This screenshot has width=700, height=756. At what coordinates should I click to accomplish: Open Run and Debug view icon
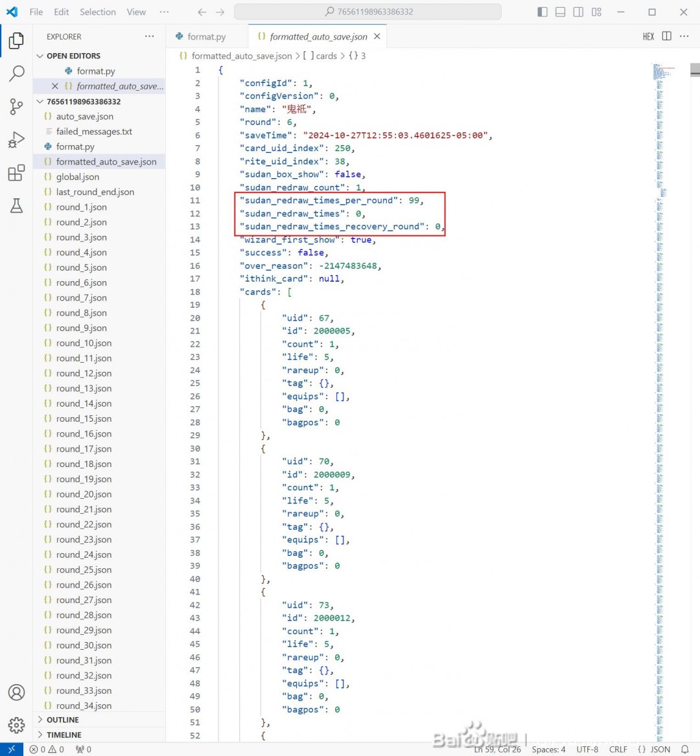coord(16,140)
